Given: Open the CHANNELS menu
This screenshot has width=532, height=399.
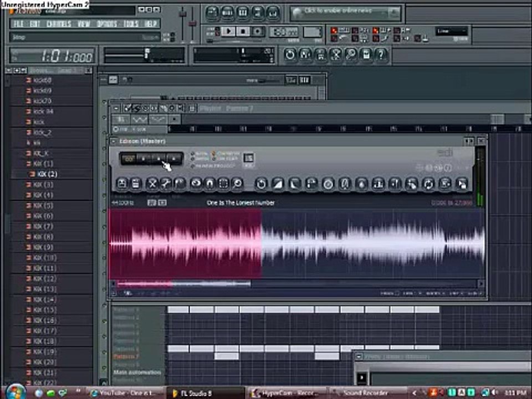Looking at the screenshot, I should [x=59, y=24].
